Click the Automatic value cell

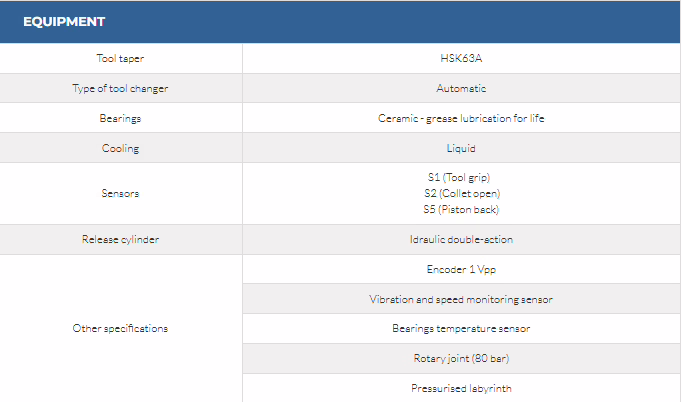tap(461, 88)
